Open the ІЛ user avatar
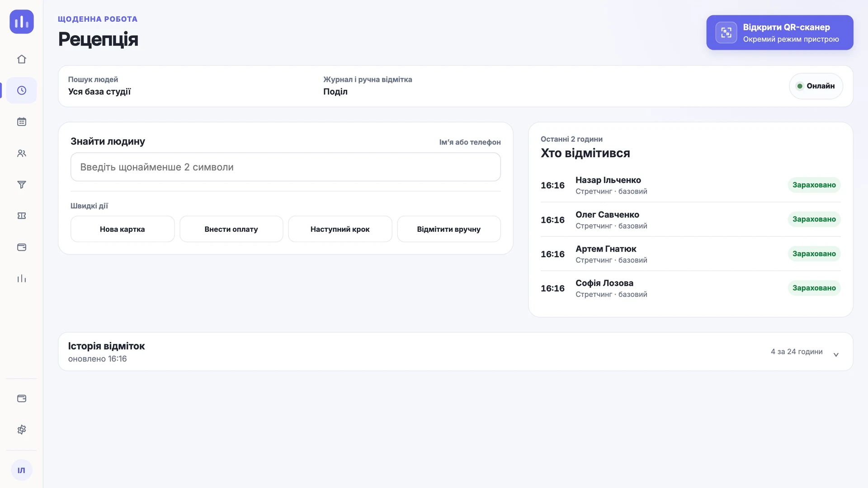868x488 pixels. 22,470
